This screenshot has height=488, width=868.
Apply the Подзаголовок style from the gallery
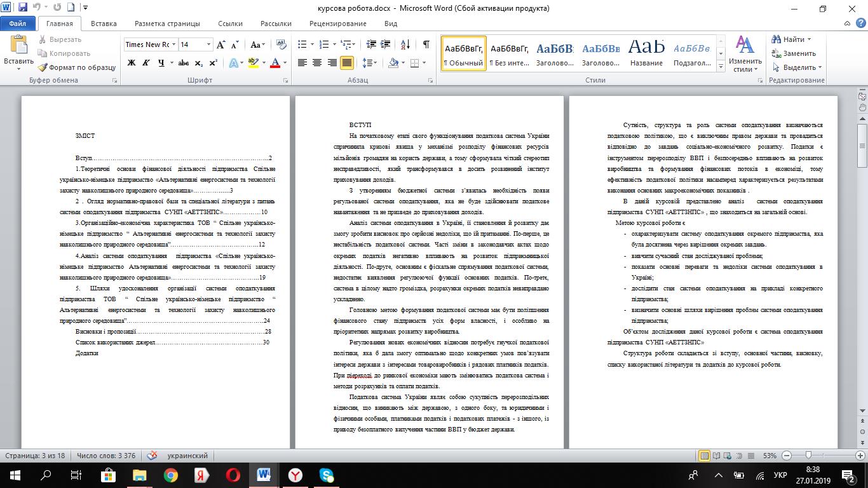coord(691,53)
